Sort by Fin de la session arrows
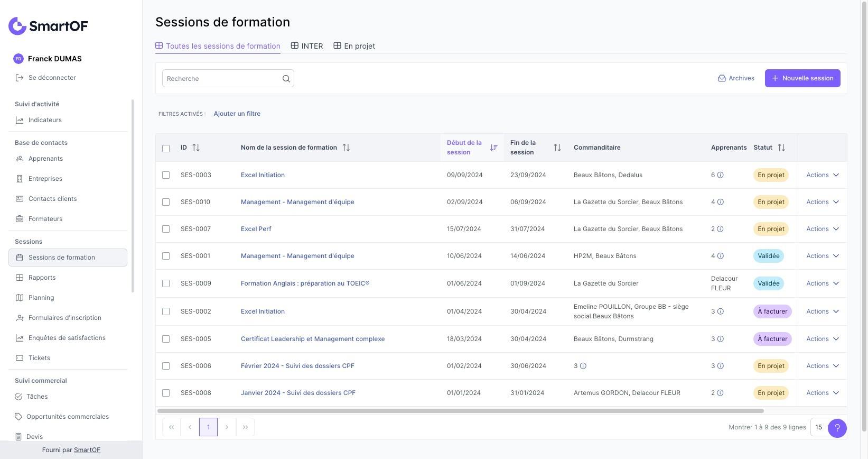The height and width of the screenshot is (459, 868). [x=557, y=148]
